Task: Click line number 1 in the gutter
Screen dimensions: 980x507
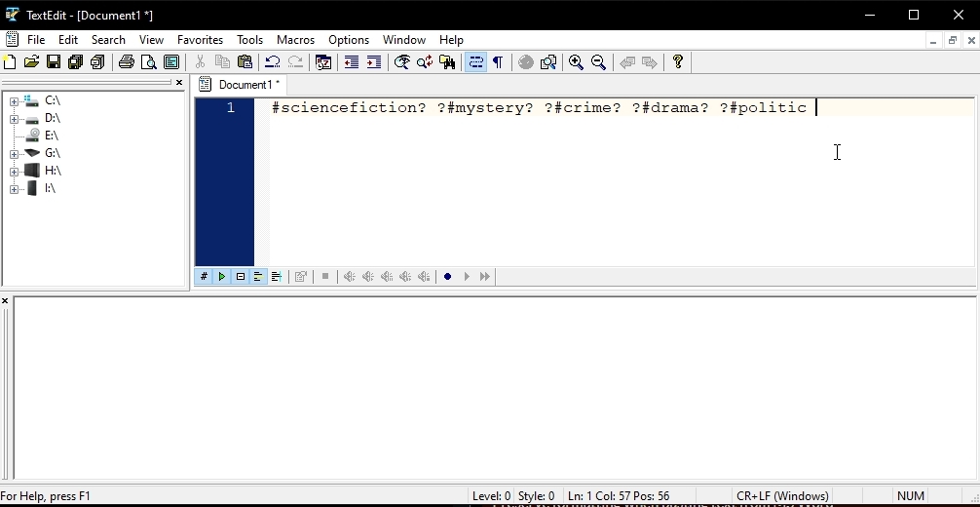Action: pyautogui.click(x=231, y=107)
